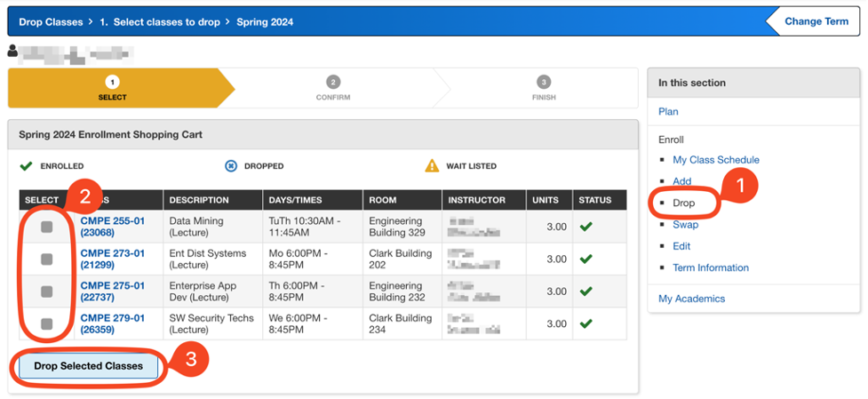Choose the Swap link

(x=685, y=225)
